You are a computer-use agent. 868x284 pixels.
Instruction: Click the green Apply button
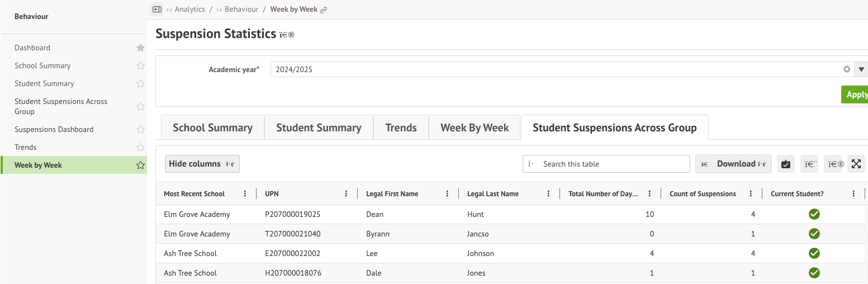(855, 94)
